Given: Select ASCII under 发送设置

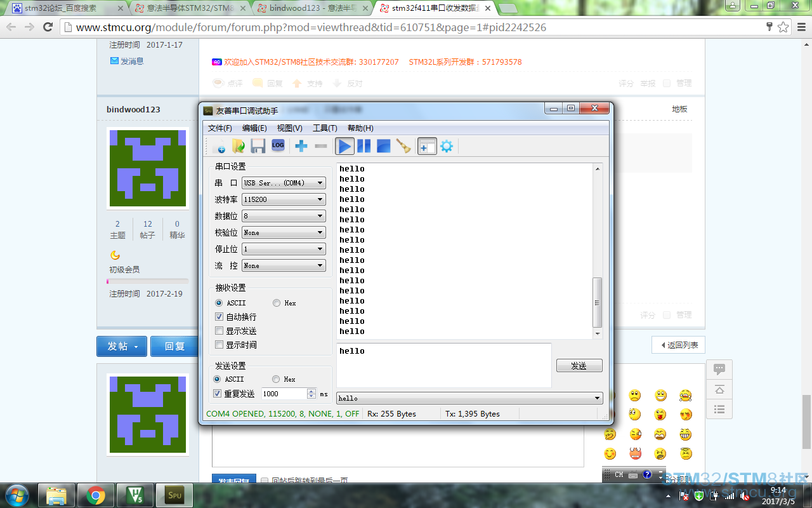Looking at the screenshot, I should 218,379.
